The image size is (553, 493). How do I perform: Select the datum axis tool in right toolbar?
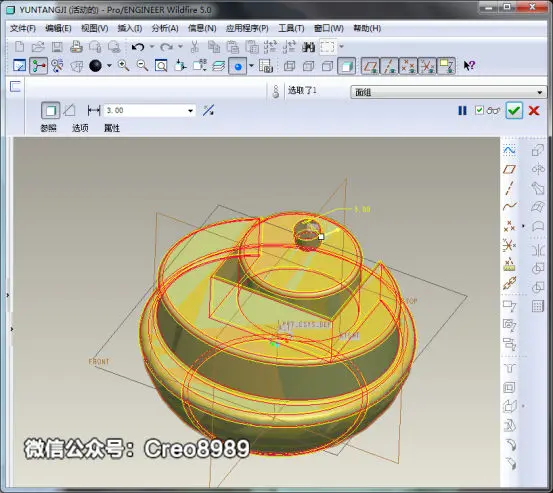pos(509,188)
